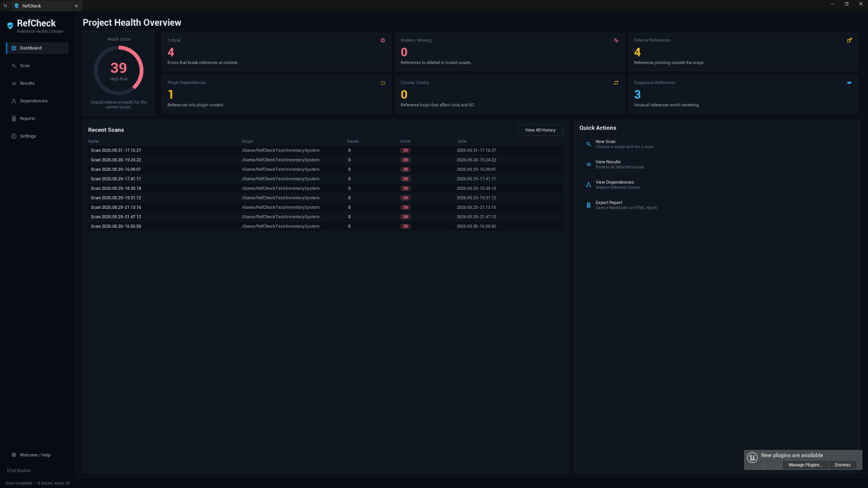Open the Reports section
Screen dimensions: 868x488
click(37, 119)
